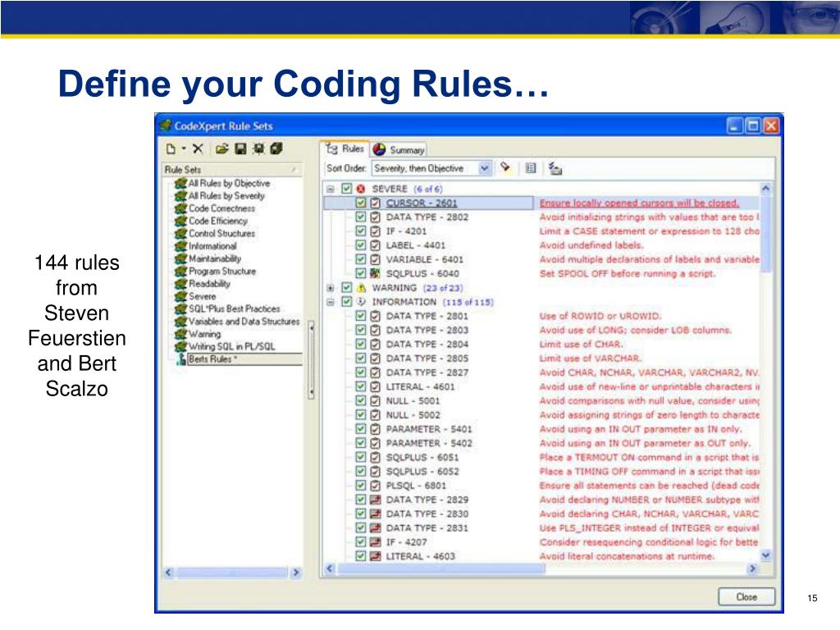Click the yellow WARNING triangle icon

pyautogui.click(x=361, y=288)
